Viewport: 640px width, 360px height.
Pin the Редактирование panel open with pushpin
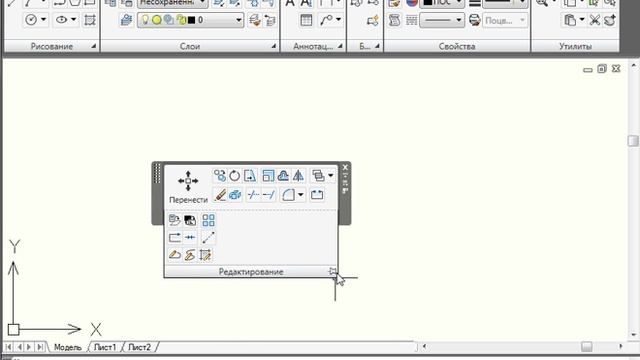[333, 271]
